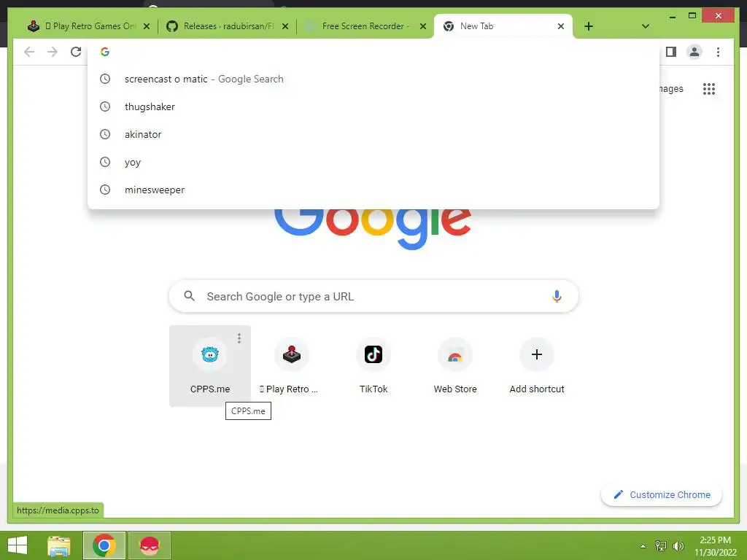The height and width of the screenshot is (560, 747).
Task: Go forward with the forward arrow
Action: coord(53,52)
